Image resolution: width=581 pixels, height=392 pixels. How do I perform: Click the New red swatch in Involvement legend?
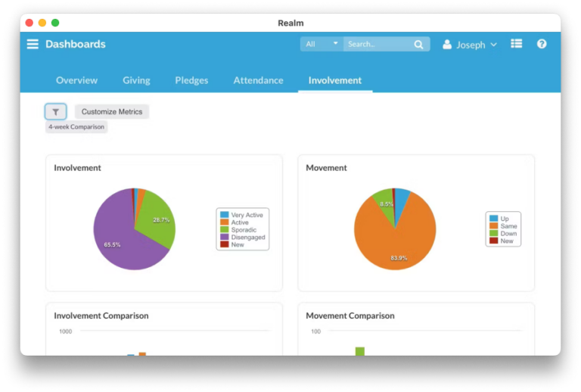(224, 244)
